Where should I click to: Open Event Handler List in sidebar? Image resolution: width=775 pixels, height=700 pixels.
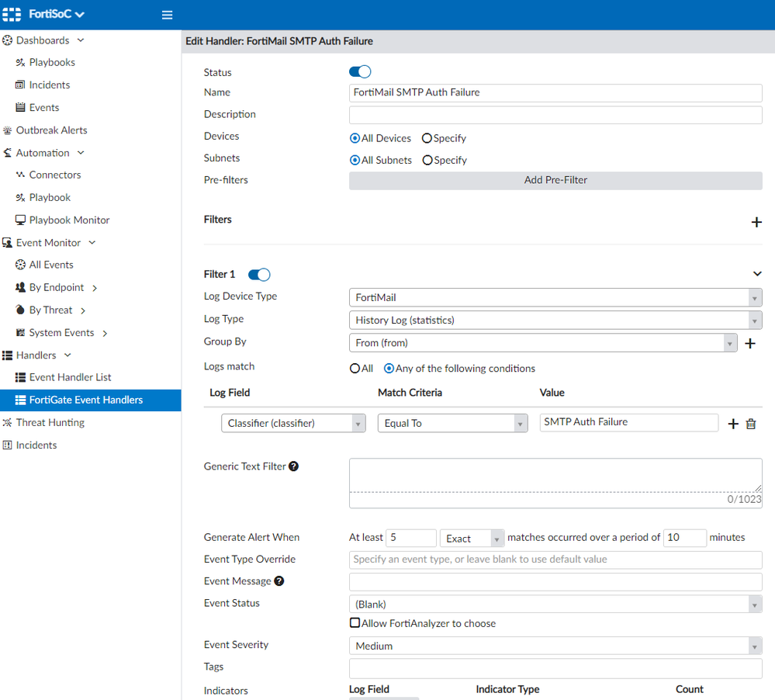[70, 377]
